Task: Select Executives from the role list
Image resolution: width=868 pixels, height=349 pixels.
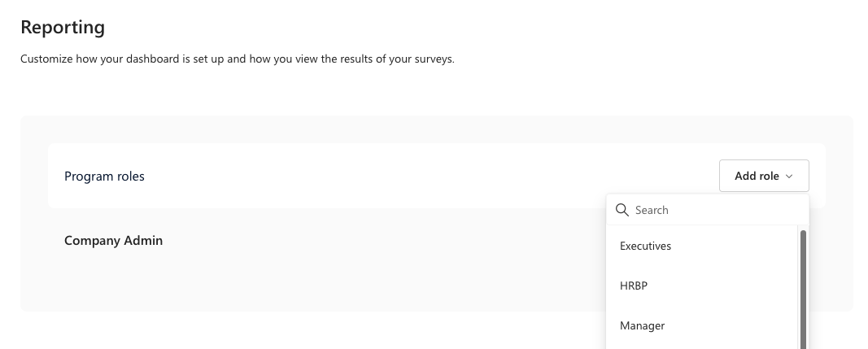Action: [645, 246]
